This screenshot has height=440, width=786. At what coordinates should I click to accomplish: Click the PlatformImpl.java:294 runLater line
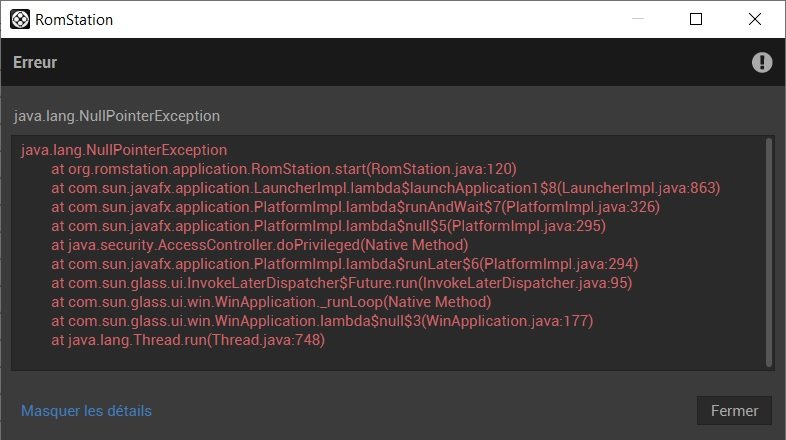(x=344, y=264)
